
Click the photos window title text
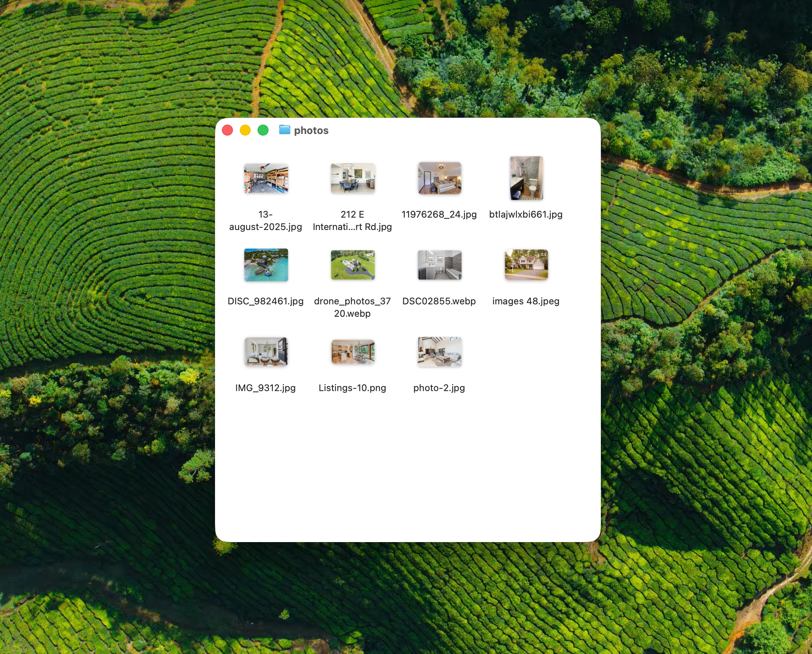(311, 130)
